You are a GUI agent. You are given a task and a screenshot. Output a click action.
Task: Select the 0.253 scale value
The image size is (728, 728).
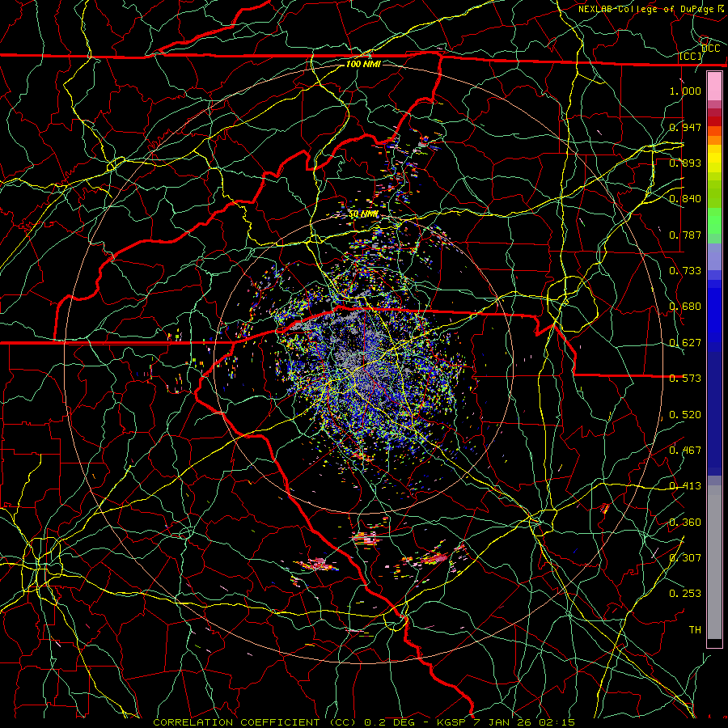[685, 594]
